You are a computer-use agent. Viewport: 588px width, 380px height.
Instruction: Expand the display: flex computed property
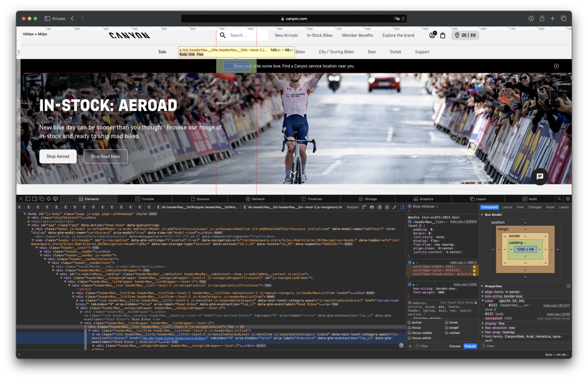pyautogui.click(x=483, y=323)
